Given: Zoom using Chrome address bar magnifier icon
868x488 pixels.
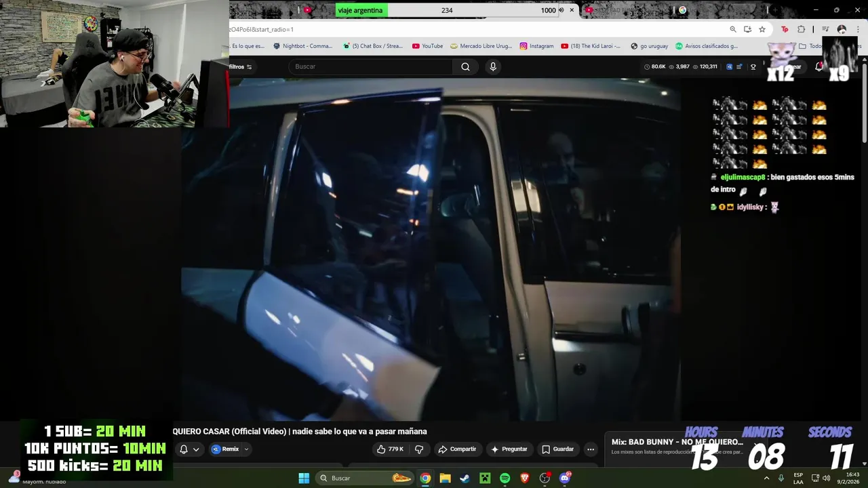Looking at the screenshot, I should (733, 29).
